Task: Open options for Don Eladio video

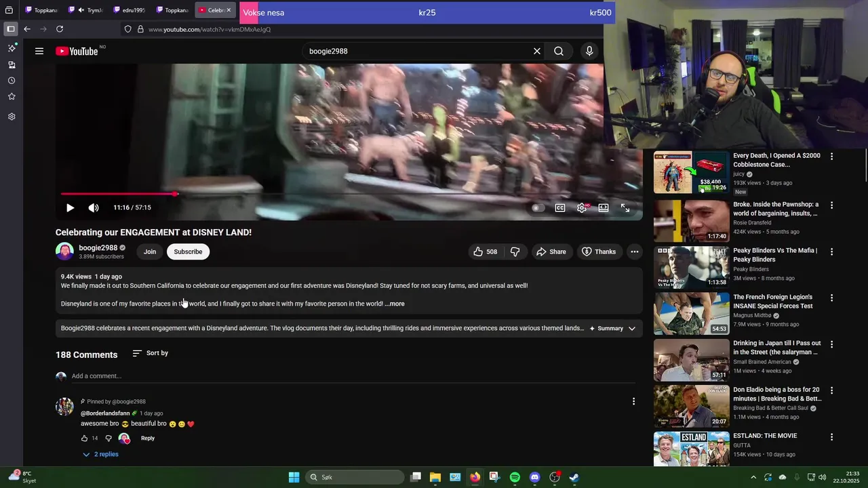Action: [832, 390]
